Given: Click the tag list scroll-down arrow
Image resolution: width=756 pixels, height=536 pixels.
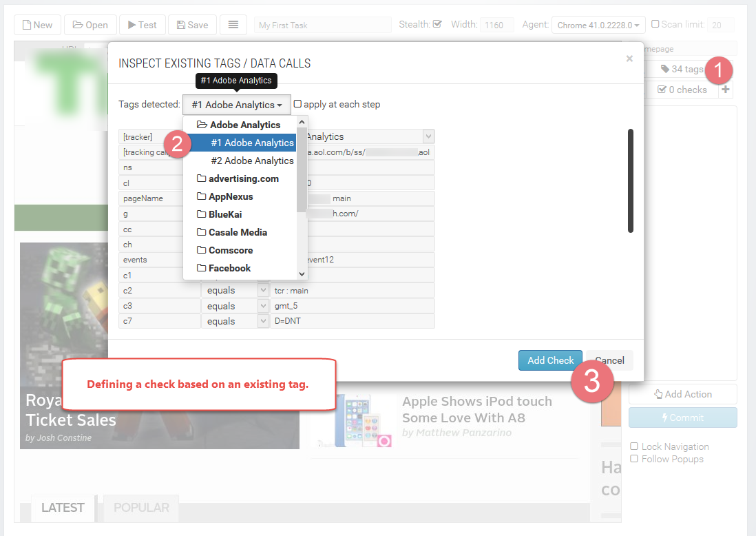Looking at the screenshot, I should (x=302, y=274).
